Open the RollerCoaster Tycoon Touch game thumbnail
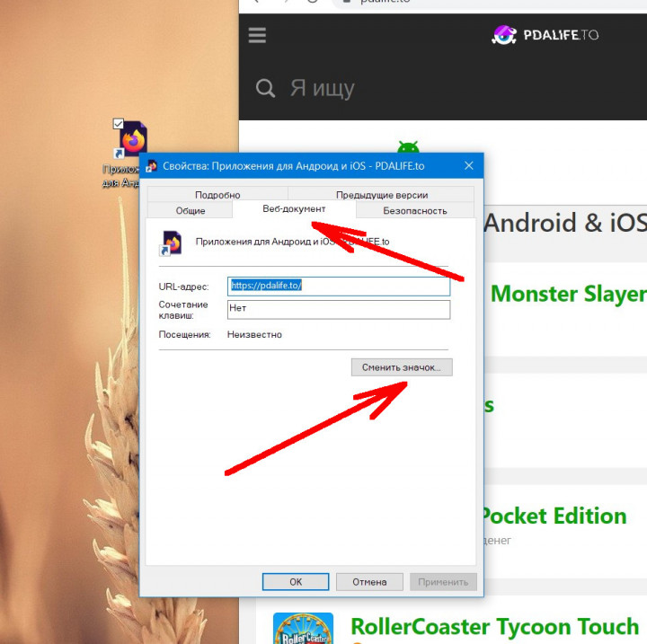647x644 pixels. pyautogui.click(x=303, y=628)
